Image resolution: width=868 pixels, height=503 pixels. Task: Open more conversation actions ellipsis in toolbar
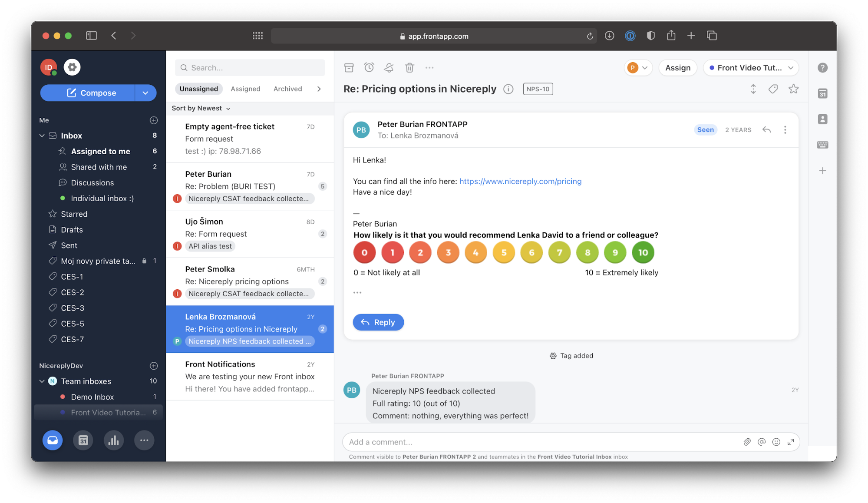click(429, 67)
